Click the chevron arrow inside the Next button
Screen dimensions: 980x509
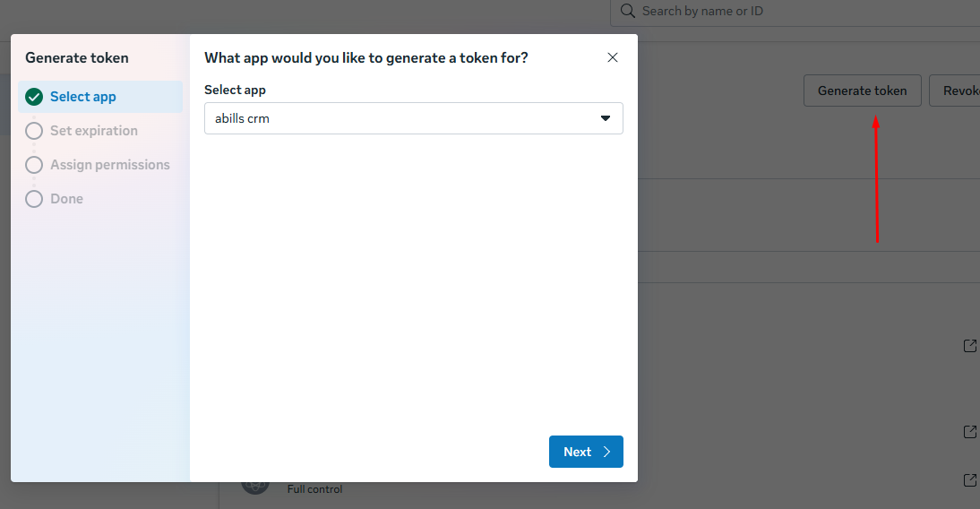606,452
